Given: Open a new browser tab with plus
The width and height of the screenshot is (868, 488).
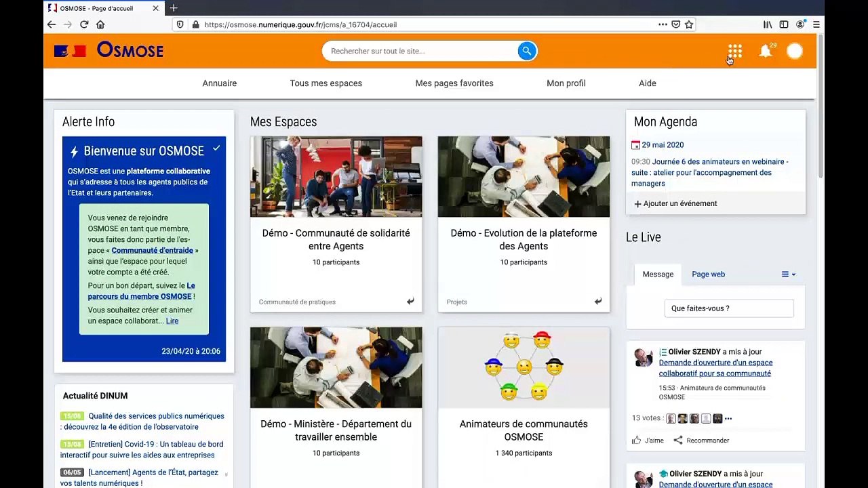Looking at the screenshot, I should pyautogui.click(x=174, y=8).
